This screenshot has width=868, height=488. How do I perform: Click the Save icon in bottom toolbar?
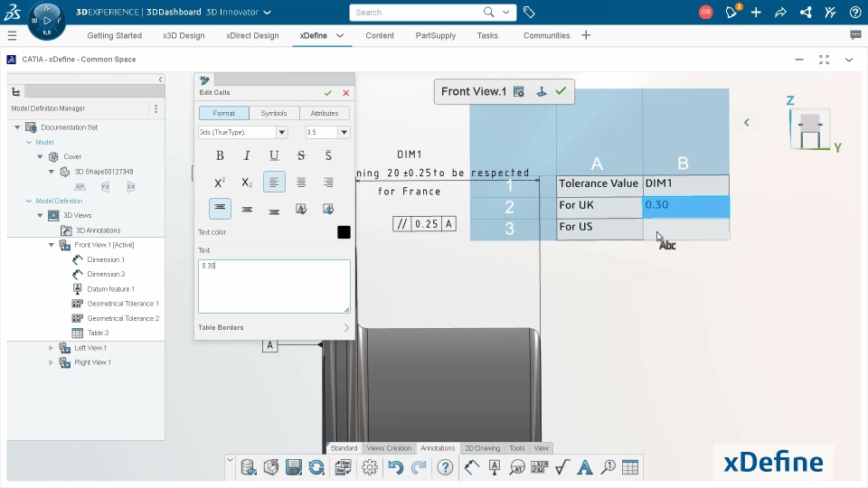[293, 467]
